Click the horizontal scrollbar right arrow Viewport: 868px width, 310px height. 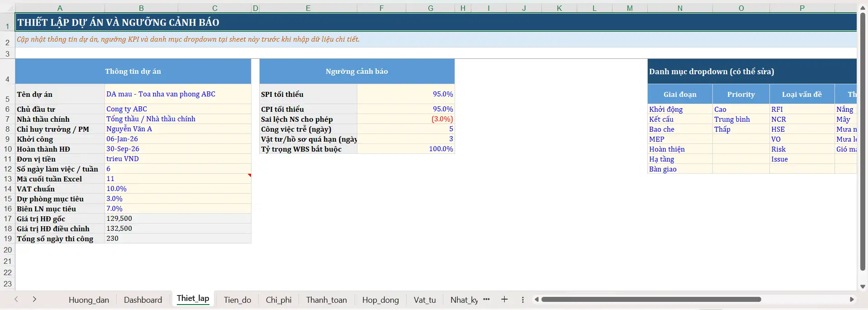click(852, 299)
